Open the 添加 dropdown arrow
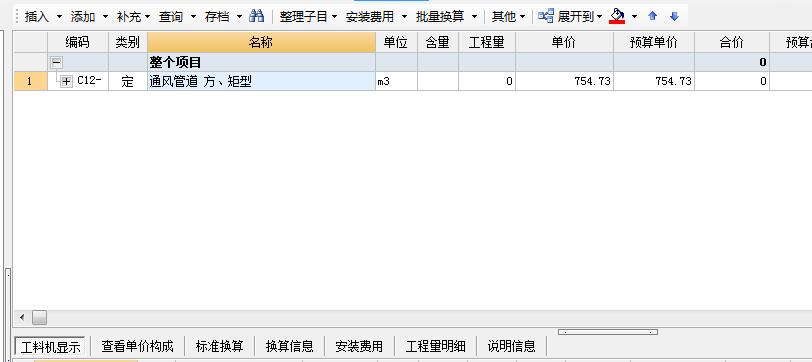Screen dimensions: 812x362 (x=105, y=17)
